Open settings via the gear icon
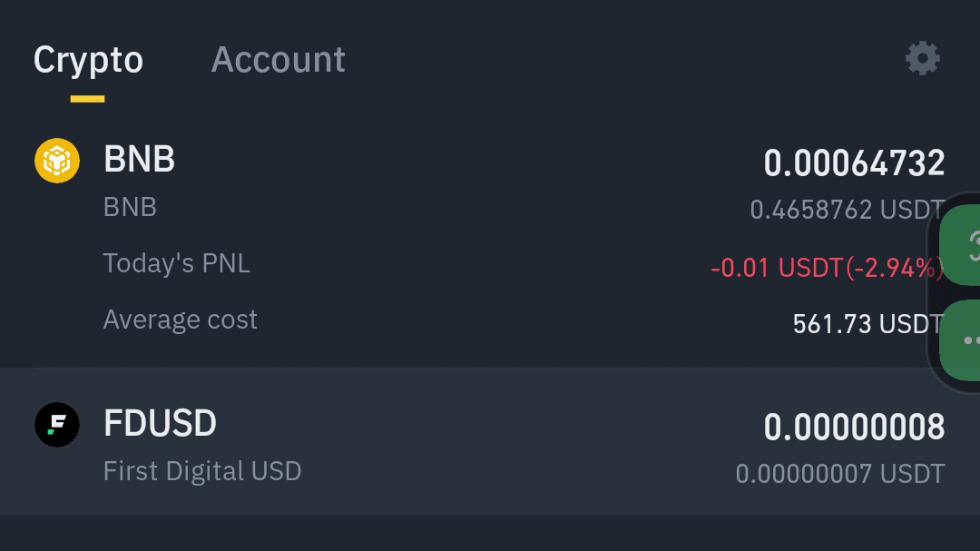The height and width of the screenshot is (551, 980). 922,59
